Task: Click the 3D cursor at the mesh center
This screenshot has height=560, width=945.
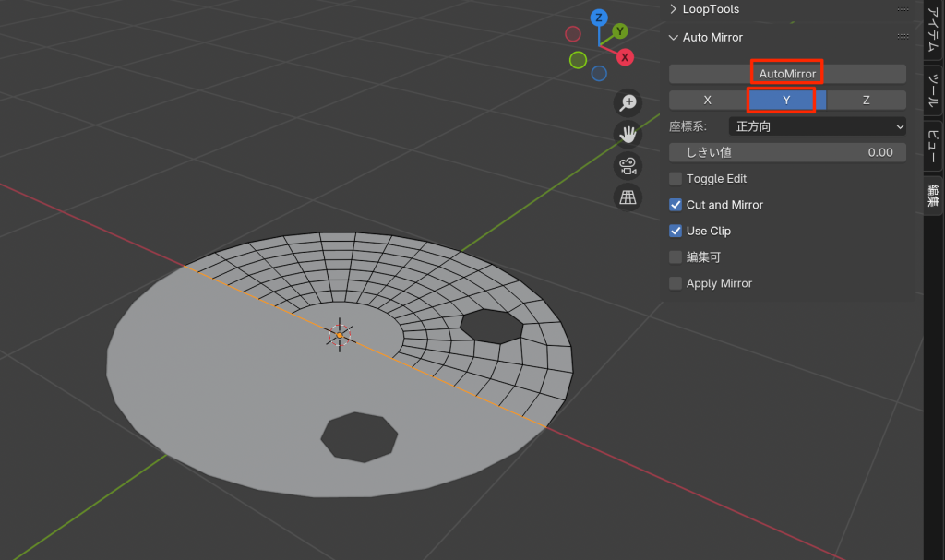Action: (340, 335)
